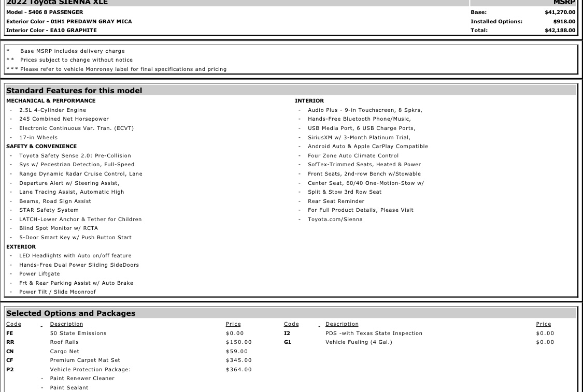Image resolution: width=583 pixels, height=392 pixels.
Task: Click 'Android Auto & Apple CarPlay Compatible'
Action: click(x=368, y=147)
